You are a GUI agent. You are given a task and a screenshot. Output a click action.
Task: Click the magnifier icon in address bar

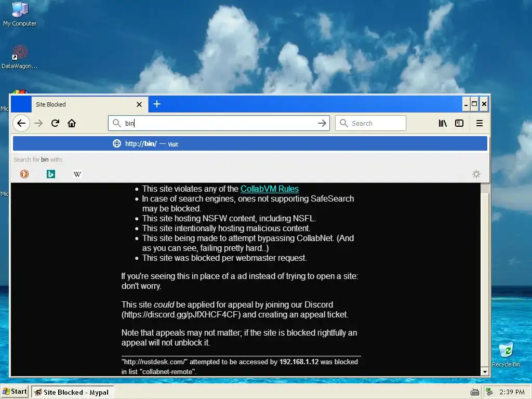117,123
